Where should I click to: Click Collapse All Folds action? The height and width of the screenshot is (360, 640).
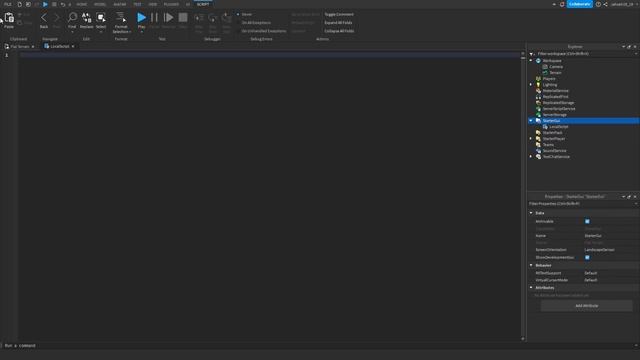click(339, 31)
